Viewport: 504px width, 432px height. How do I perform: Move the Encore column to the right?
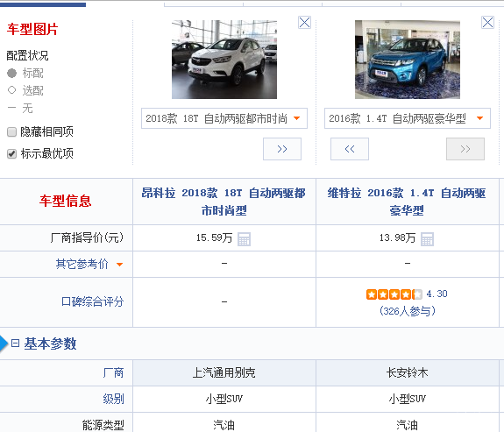(282, 149)
